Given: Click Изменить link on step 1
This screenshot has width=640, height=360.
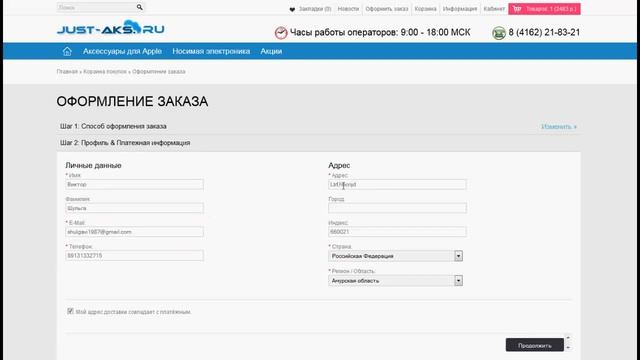Looking at the screenshot, I should (x=559, y=127).
